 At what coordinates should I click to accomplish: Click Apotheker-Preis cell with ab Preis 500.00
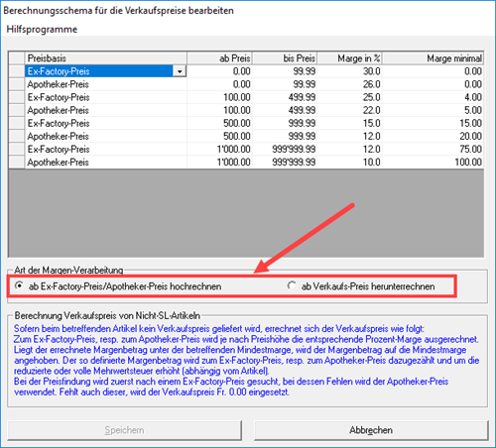(106, 136)
